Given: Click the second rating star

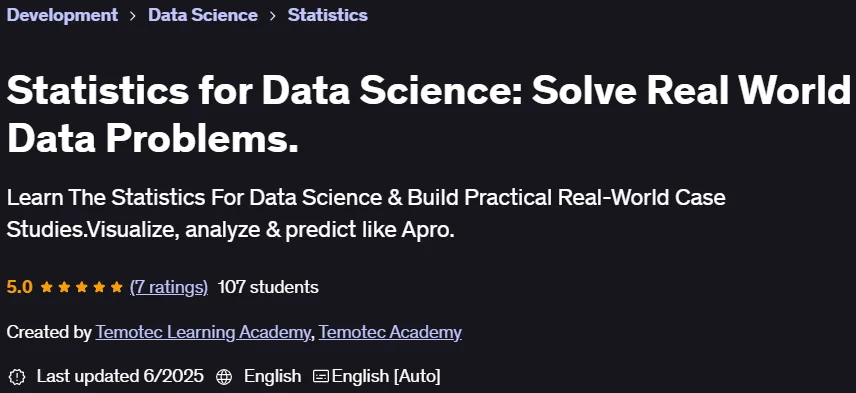Looking at the screenshot, I should (x=64, y=287).
